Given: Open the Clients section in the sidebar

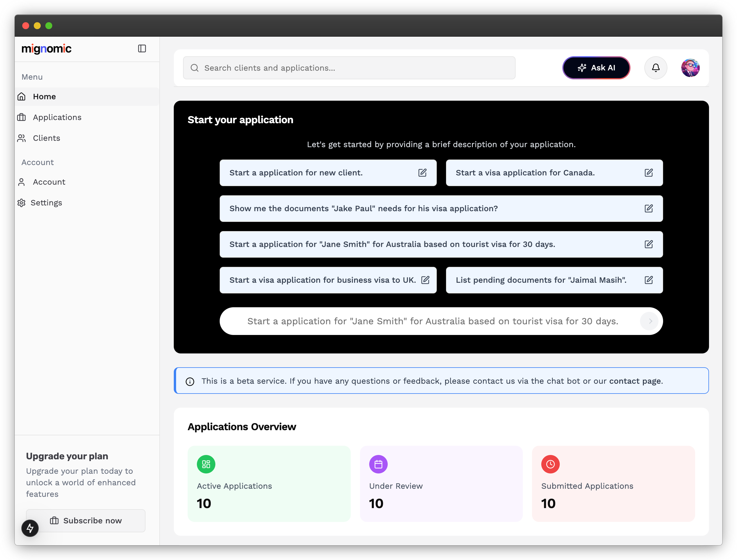Looking at the screenshot, I should 46,138.
